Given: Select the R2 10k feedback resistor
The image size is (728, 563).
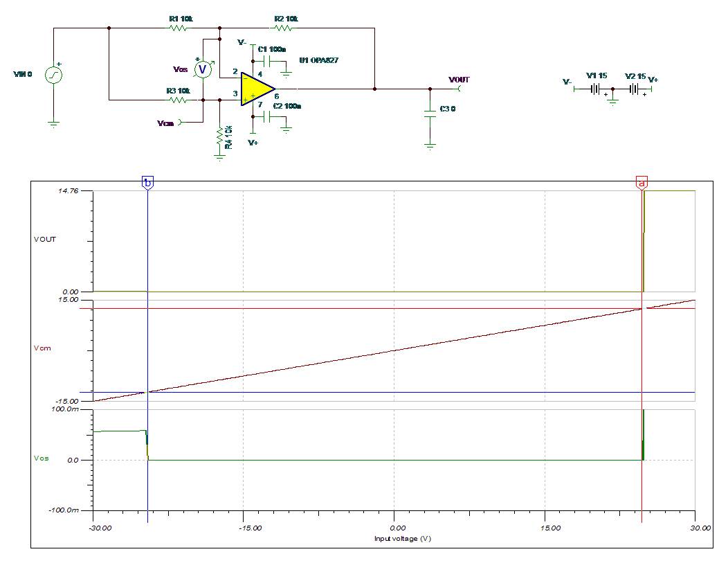Looking at the screenshot, I should (283, 28).
